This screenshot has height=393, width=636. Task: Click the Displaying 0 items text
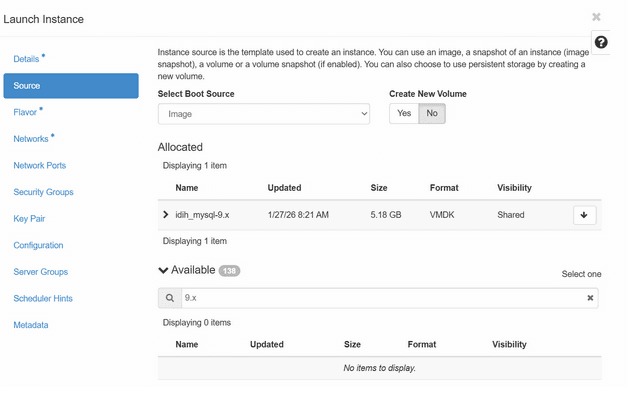(x=197, y=322)
